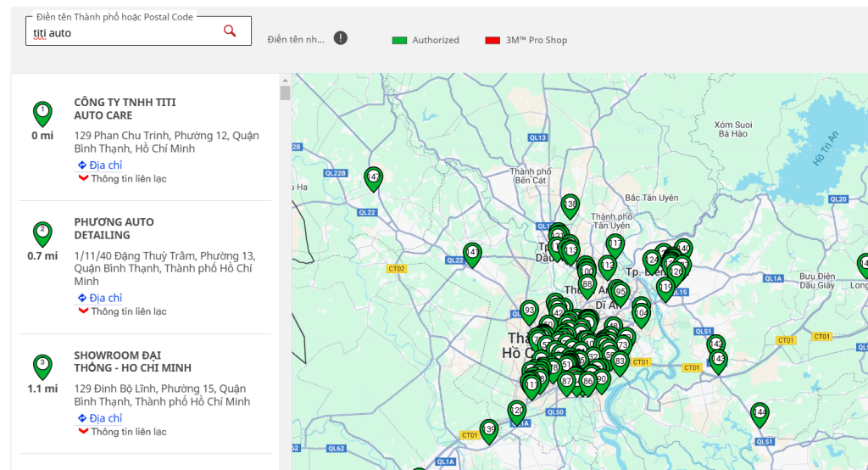
Task: Open map marker number 144
Action: (x=759, y=413)
